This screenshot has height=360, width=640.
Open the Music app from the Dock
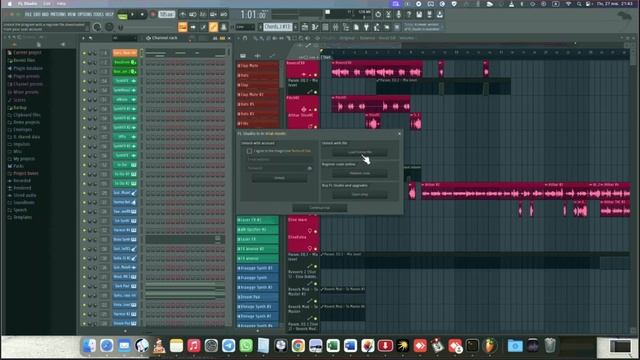[x=194, y=346]
